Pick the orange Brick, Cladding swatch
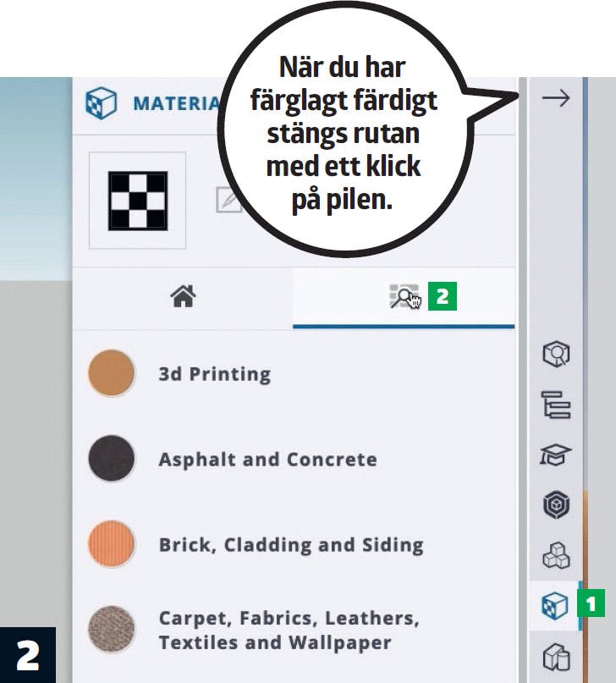 (x=112, y=544)
